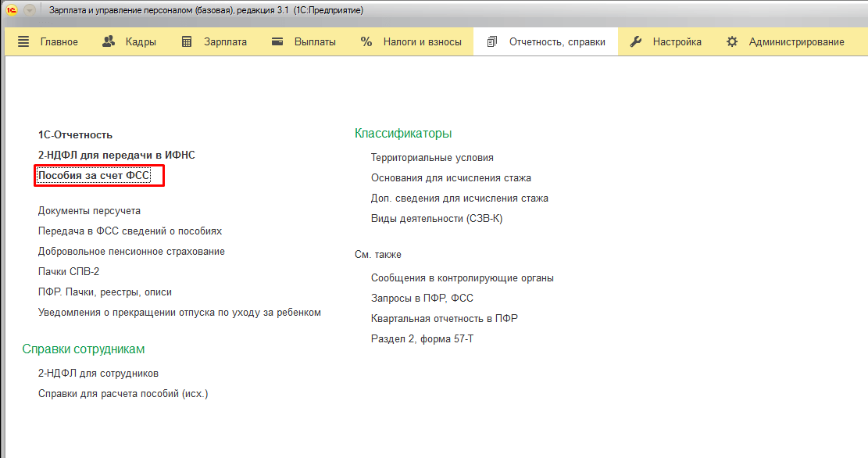The width and height of the screenshot is (868, 458).
Task: Open Документы персучета
Action: [x=89, y=211]
